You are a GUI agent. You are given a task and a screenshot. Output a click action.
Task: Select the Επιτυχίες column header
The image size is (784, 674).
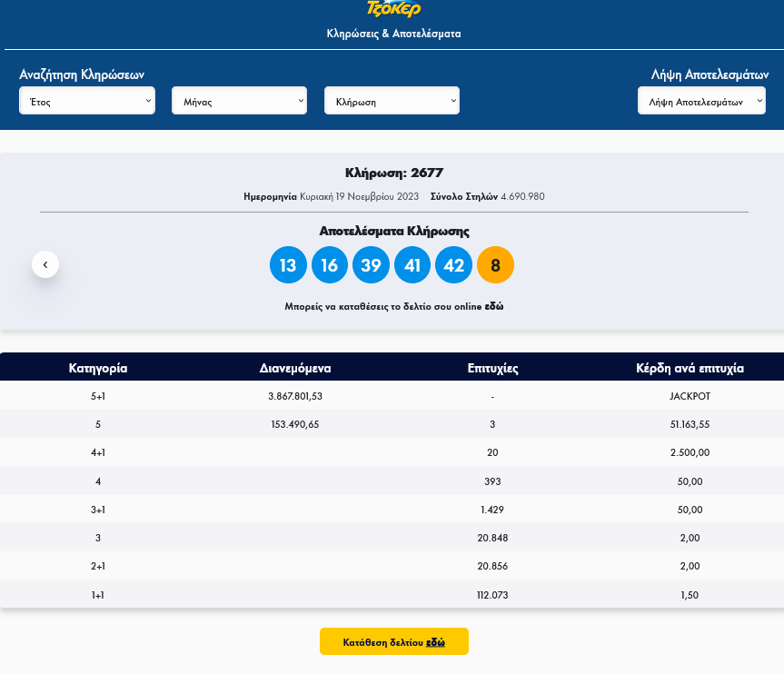(492, 369)
